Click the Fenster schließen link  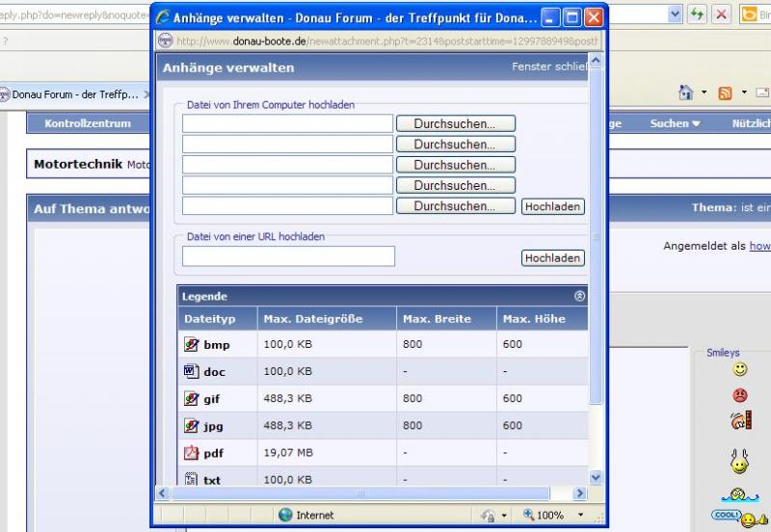547,67
